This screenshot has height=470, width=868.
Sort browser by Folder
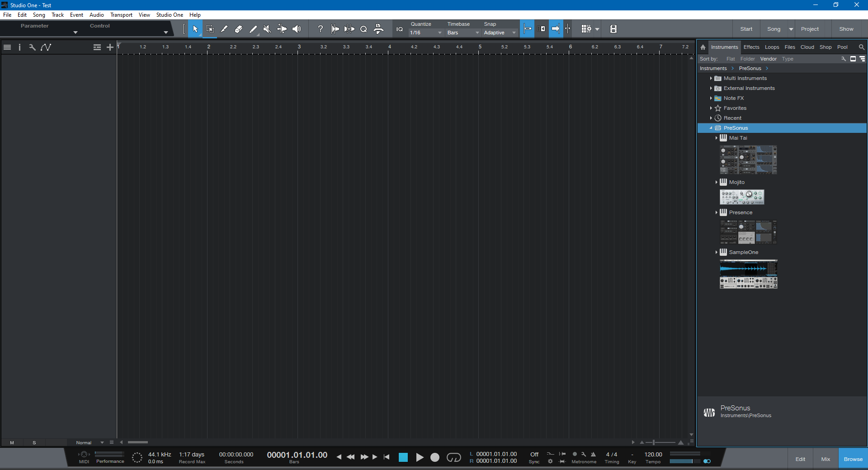point(747,59)
